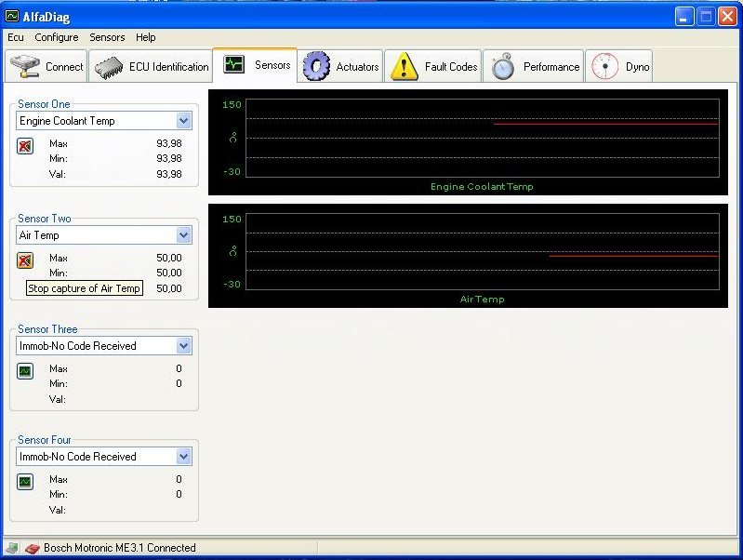This screenshot has width=743, height=560.
Task: Open the Configure menu
Action: click(57, 37)
